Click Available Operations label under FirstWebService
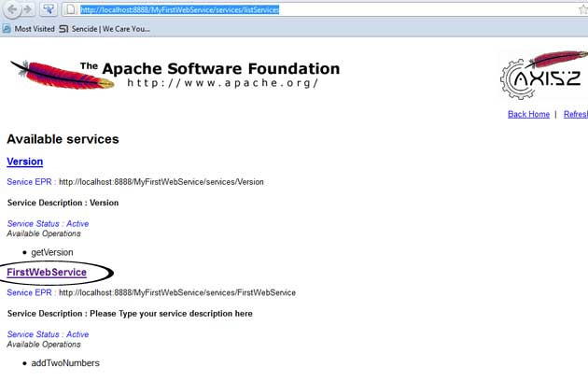This screenshot has width=588, height=381. click(x=44, y=345)
